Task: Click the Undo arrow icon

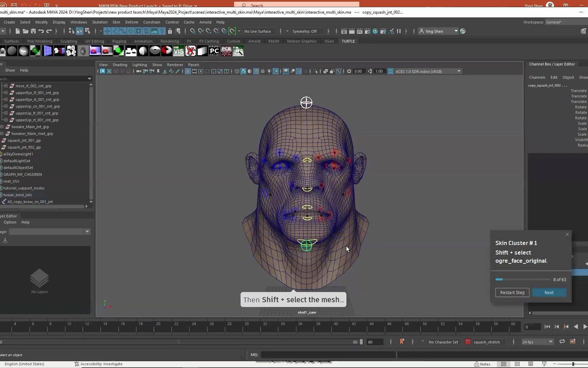Action: pos(41,31)
